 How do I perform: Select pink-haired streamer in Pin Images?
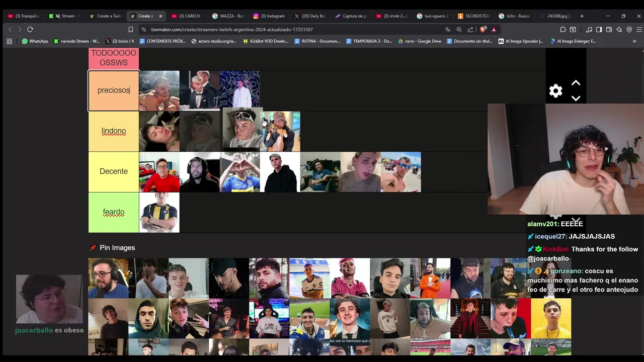tap(350, 278)
